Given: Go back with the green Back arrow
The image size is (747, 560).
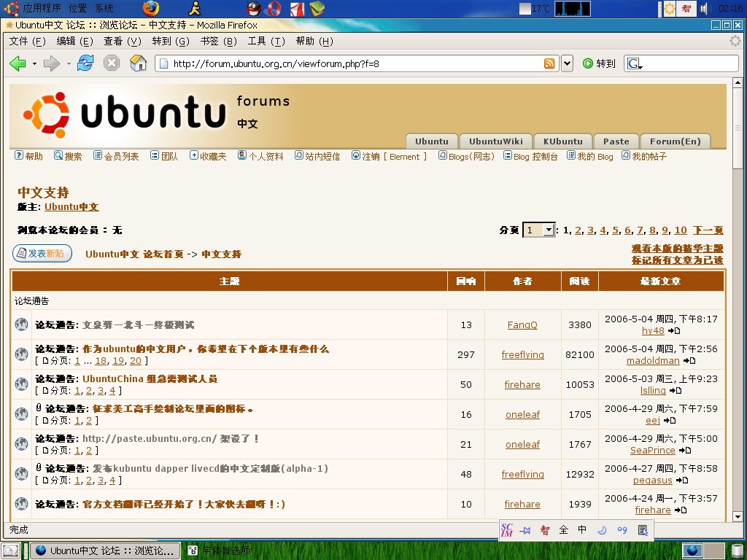Looking at the screenshot, I should click(18, 63).
